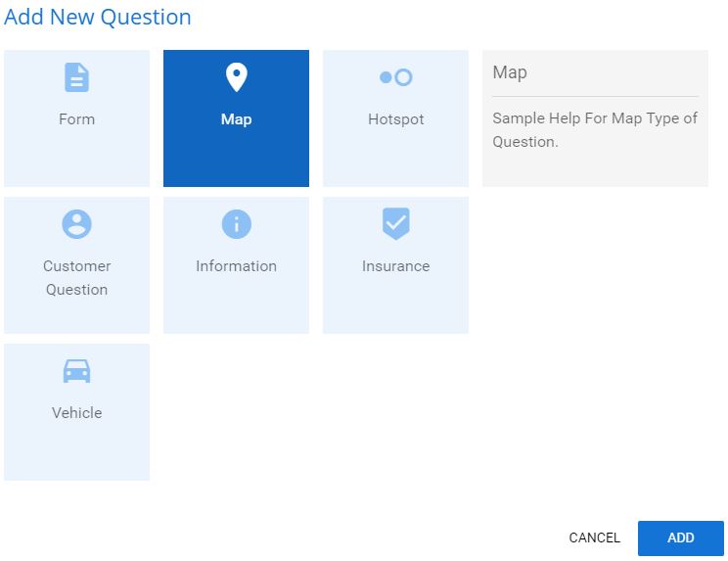728x561 pixels.
Task: Click the Sample Help For Map description text
Action: tap(595, 130)
